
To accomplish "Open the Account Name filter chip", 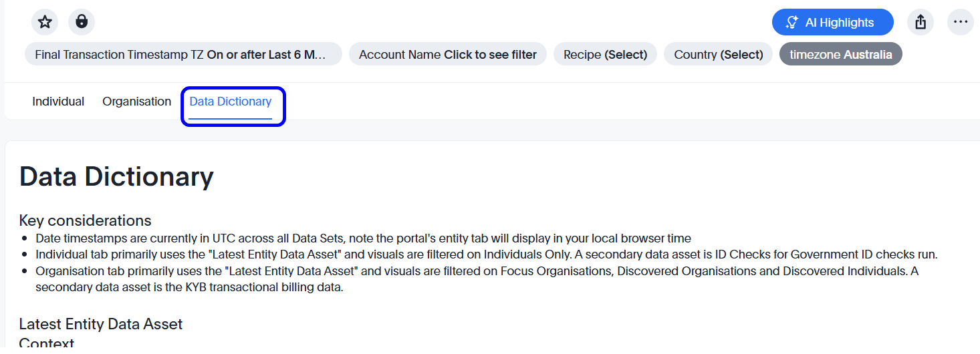I will point(447,55).
